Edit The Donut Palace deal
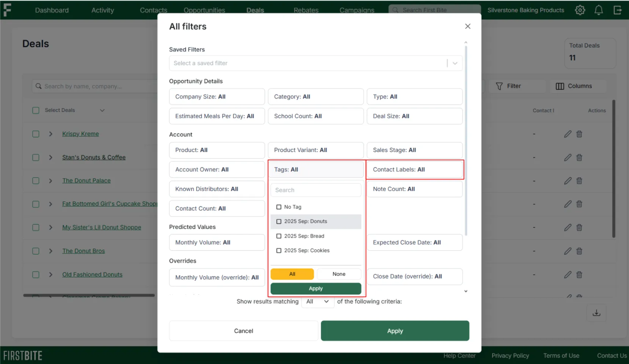629x364 pixels. 568,181
